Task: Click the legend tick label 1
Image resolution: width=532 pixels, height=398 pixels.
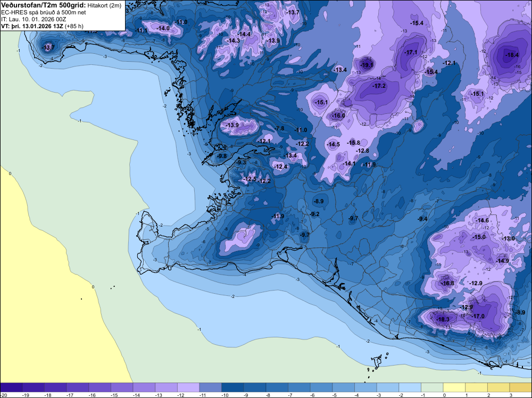Action: click(x=467, y=395)
